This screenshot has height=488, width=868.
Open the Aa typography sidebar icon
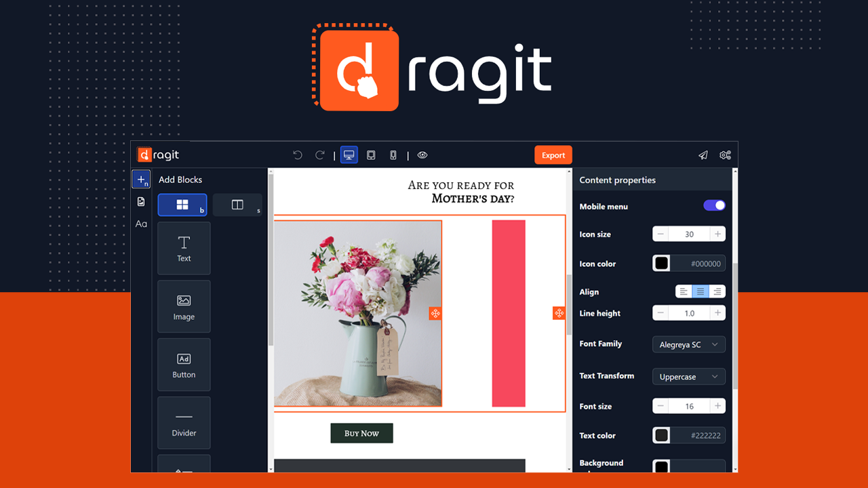(x=141, y=224)
